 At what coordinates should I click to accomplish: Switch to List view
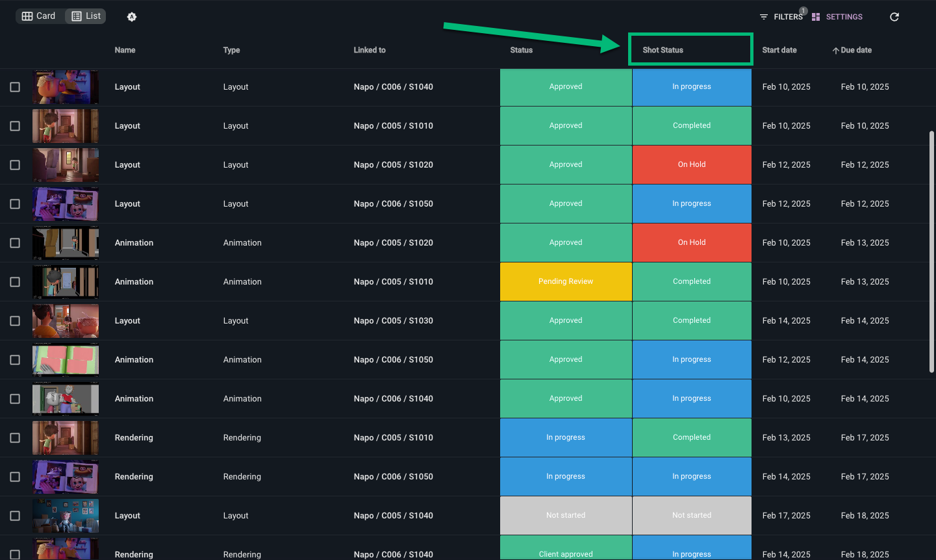[86, 16]
